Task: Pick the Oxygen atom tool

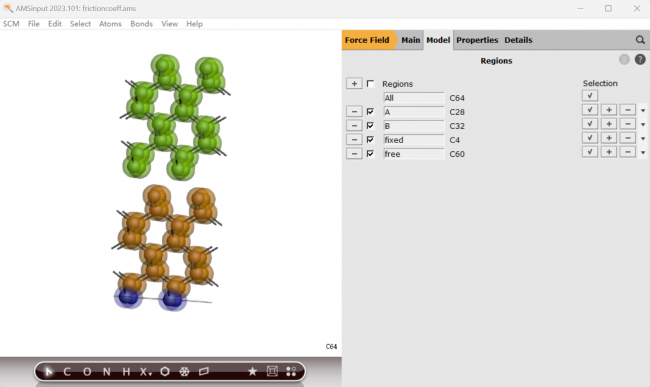Action: tap(87, 372)
